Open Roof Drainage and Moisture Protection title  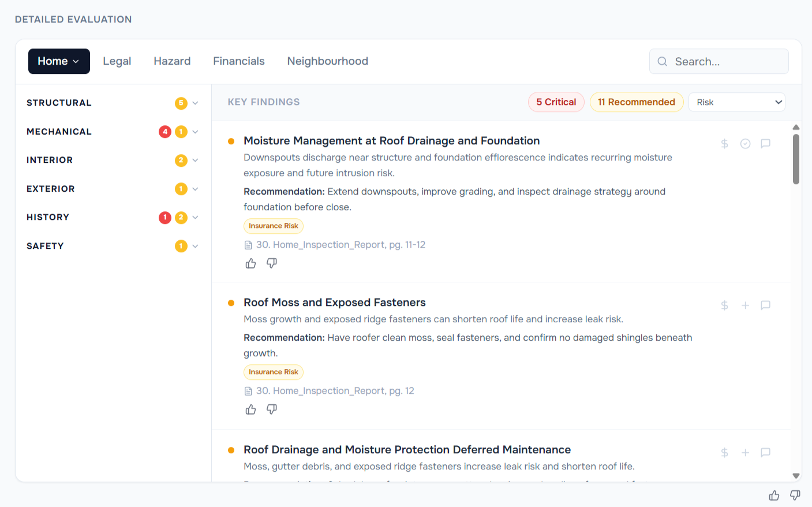click(407, 450)
